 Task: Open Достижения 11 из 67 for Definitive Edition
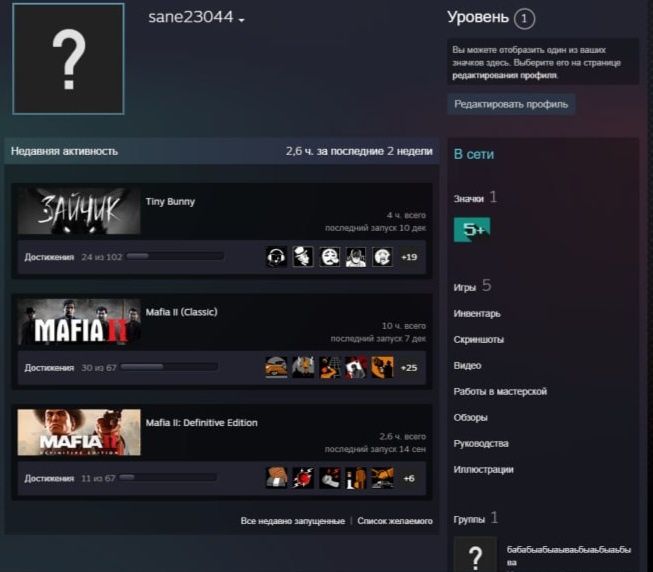(70, 479)
